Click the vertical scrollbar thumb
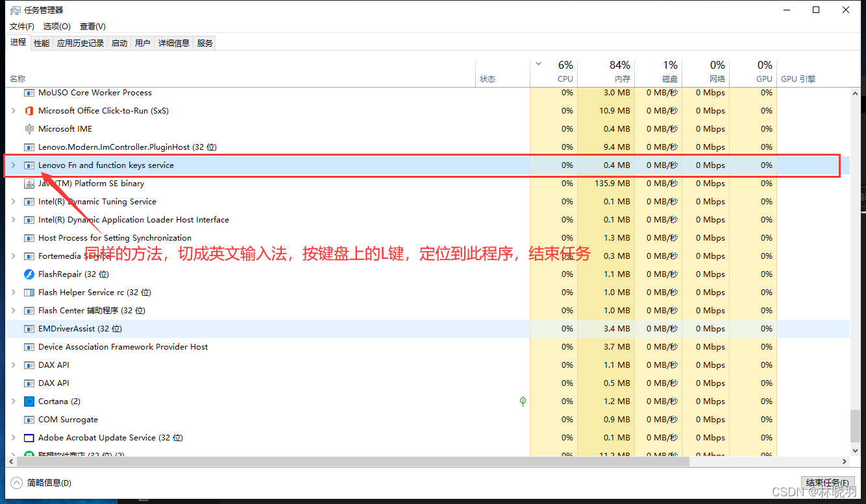 [856, 427]
